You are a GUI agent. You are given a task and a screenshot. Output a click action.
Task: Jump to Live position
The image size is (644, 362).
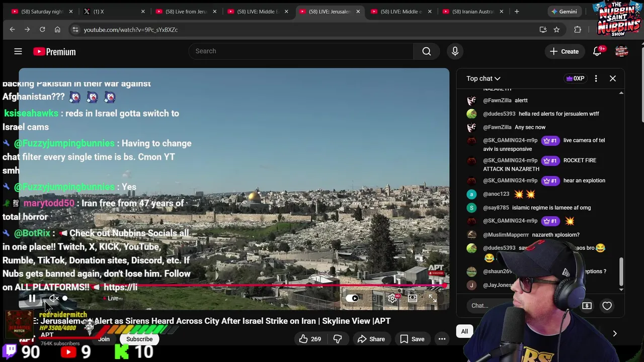(x=111, y=299)
